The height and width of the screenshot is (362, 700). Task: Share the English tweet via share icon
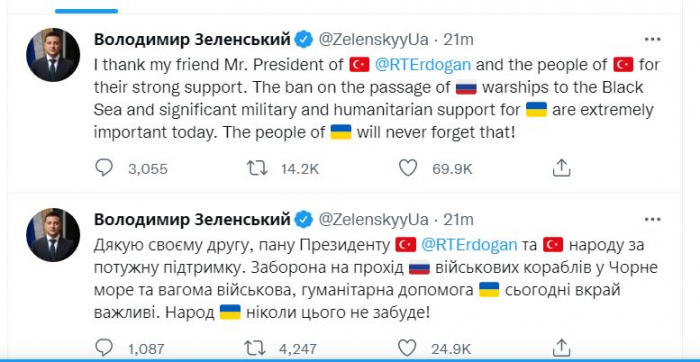coord(561,168)
